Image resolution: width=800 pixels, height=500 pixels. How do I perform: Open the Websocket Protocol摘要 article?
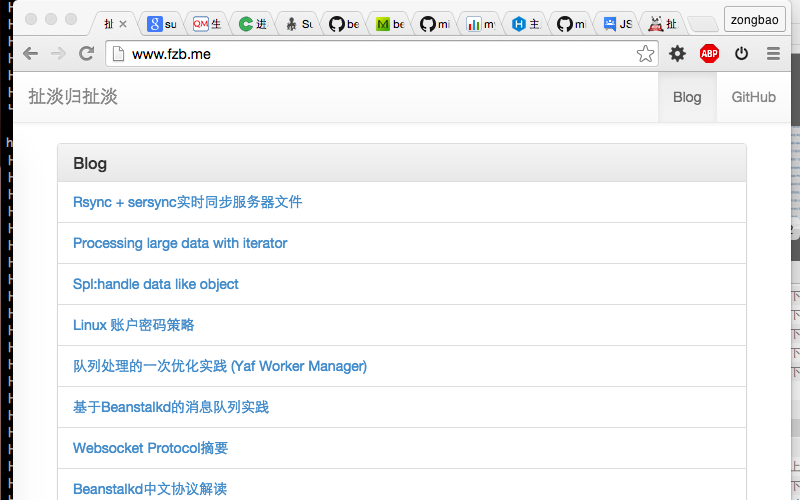[150, 448]
